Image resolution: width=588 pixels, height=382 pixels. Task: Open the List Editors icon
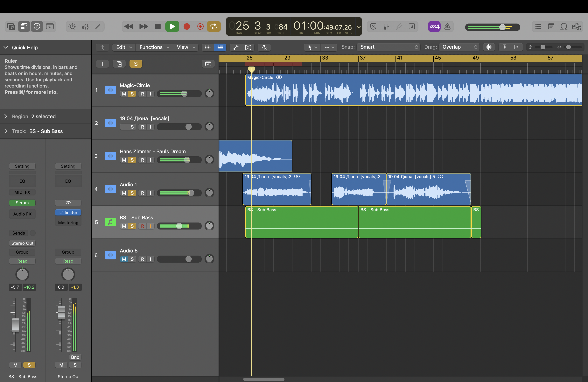click(x=538, y=26)
